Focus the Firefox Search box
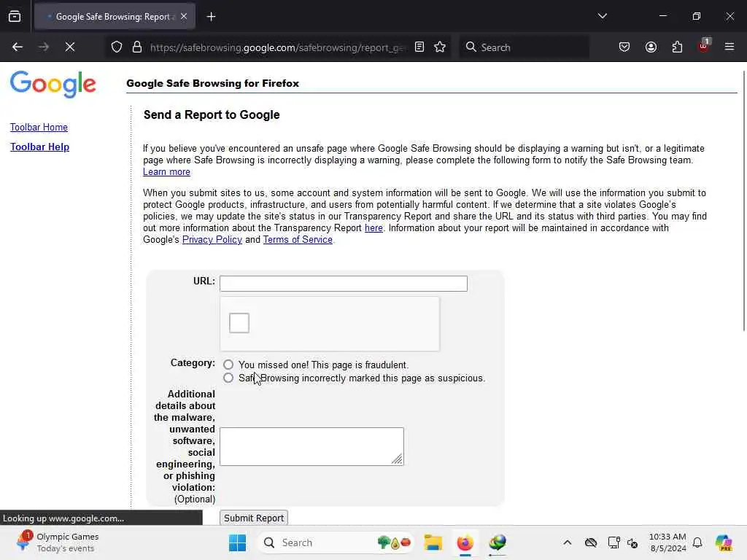 tap(524, 47)
